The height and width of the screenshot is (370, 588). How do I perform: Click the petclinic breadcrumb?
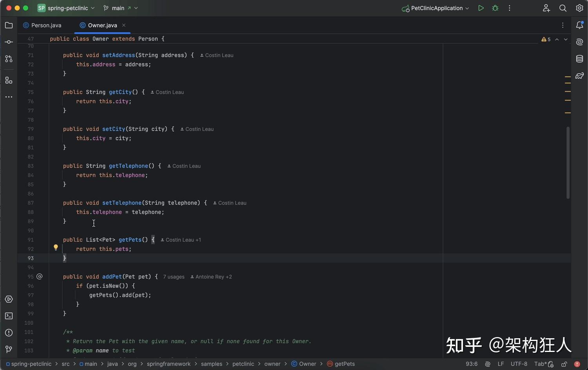(x=243, y=364)
